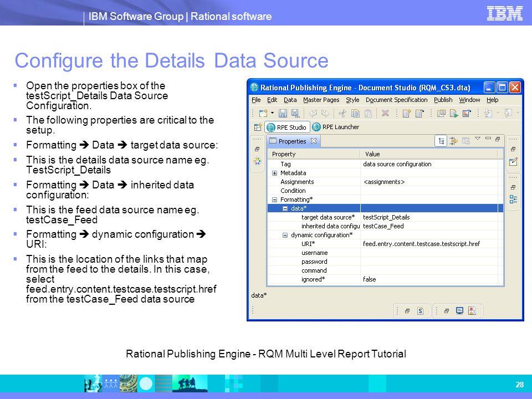Click the document icon with green play arrow
This screenshot has height=399, width=532.
pos(454,113)
